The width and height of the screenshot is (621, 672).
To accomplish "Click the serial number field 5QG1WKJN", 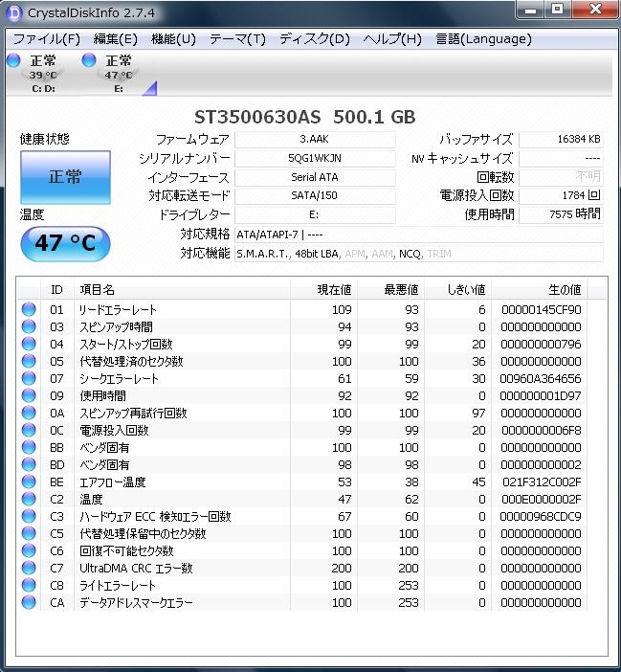I will point(315,158).
